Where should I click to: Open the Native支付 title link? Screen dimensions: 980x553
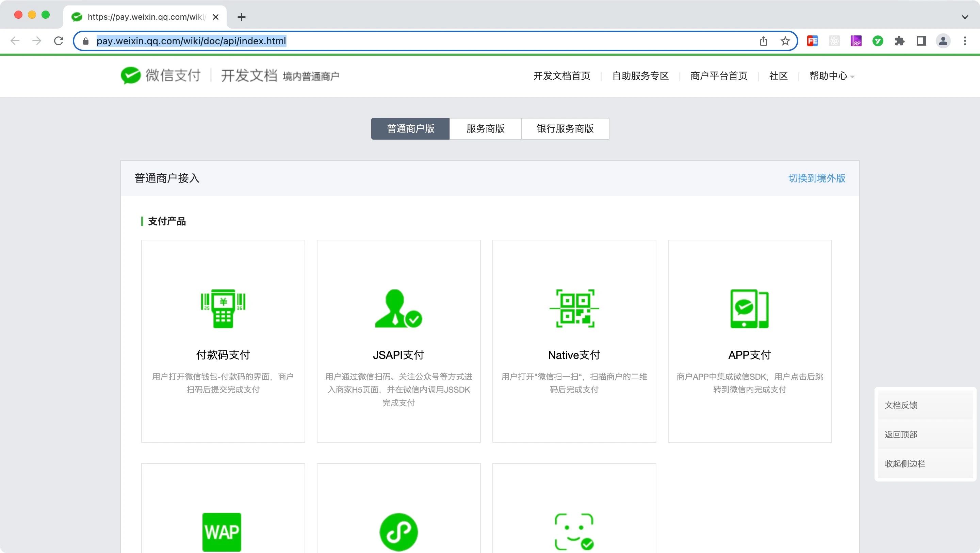(574, 355)
